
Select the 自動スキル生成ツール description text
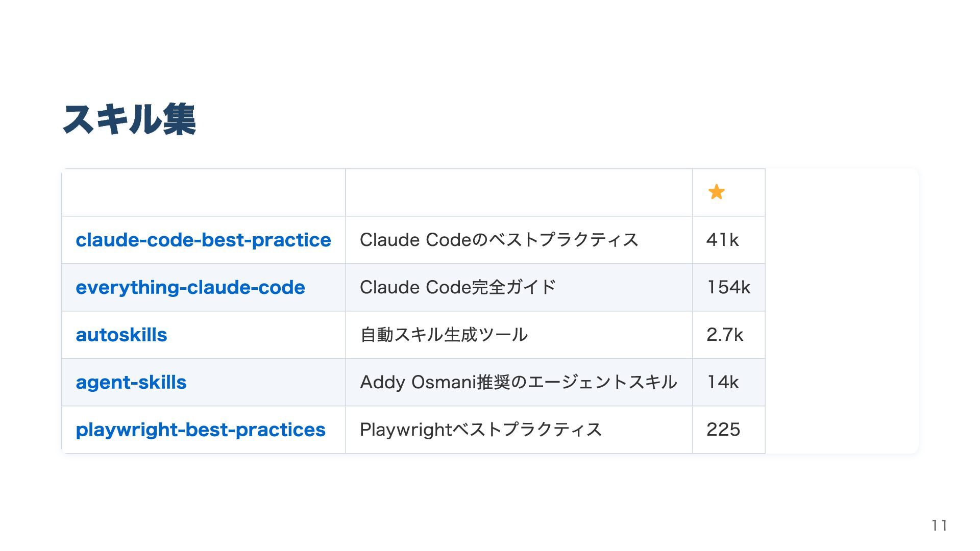444,335
